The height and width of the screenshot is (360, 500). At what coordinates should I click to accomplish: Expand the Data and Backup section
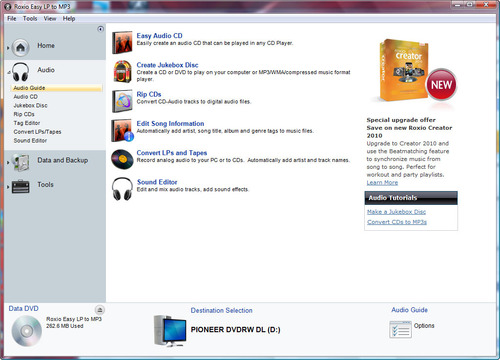click(8, 163)
